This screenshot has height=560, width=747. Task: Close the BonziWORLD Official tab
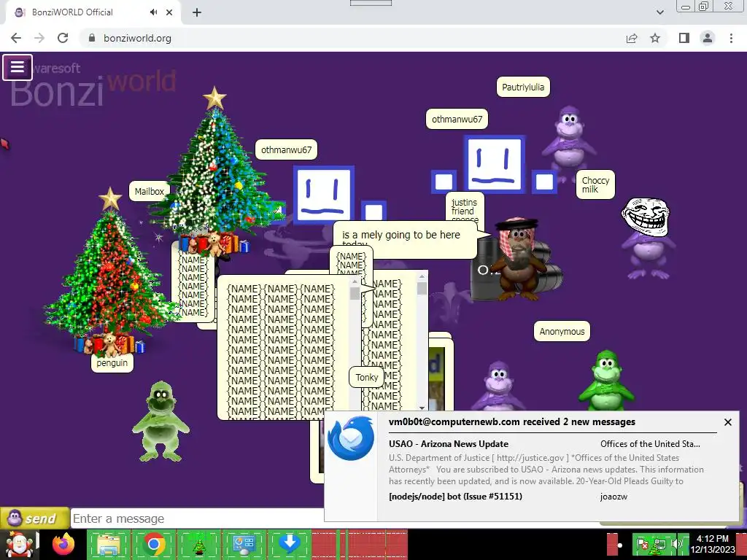click(169, 12)
